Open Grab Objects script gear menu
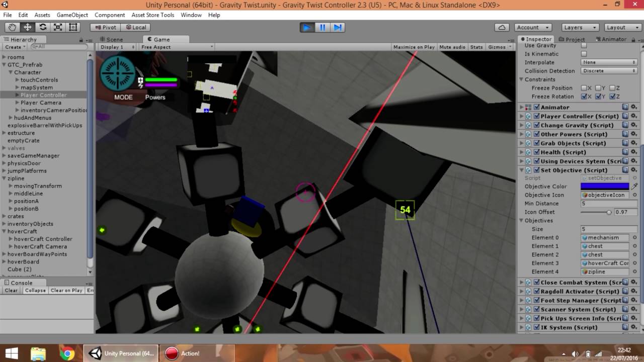 tap(634, 143)
